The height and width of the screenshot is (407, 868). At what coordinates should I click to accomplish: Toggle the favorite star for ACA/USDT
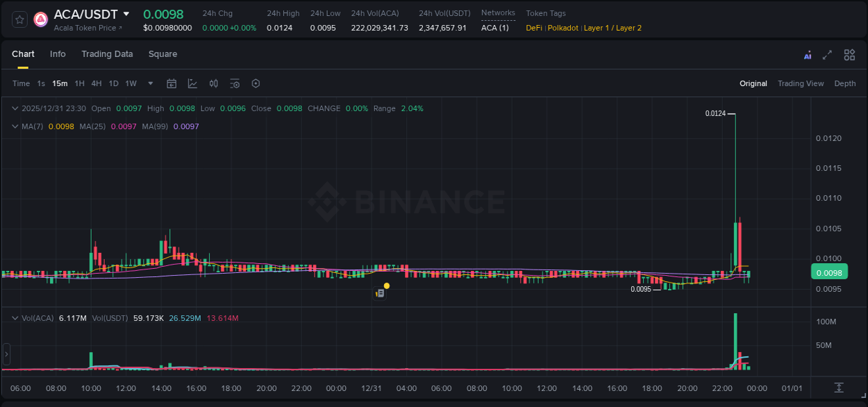pyautogui.click(x=19, y=19)
